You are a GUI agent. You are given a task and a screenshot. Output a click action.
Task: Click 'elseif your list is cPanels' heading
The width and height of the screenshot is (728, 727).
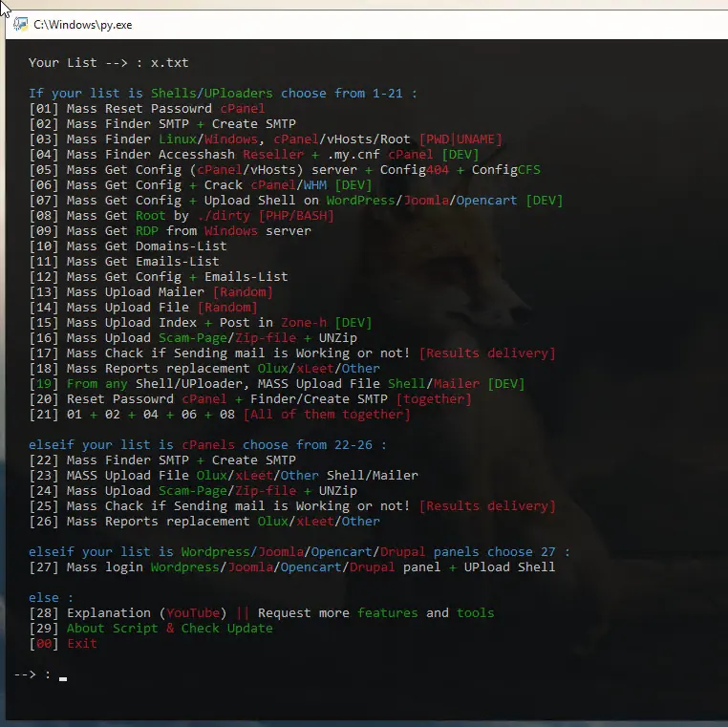coord(207,445)
